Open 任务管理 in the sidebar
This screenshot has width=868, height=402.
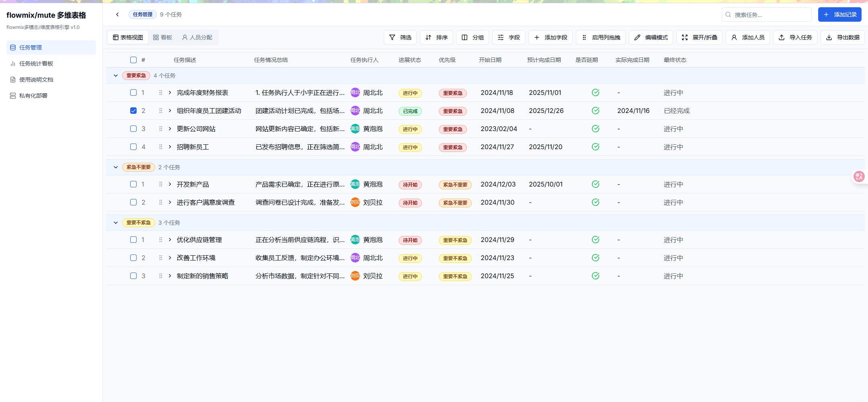tap(51, 47)
